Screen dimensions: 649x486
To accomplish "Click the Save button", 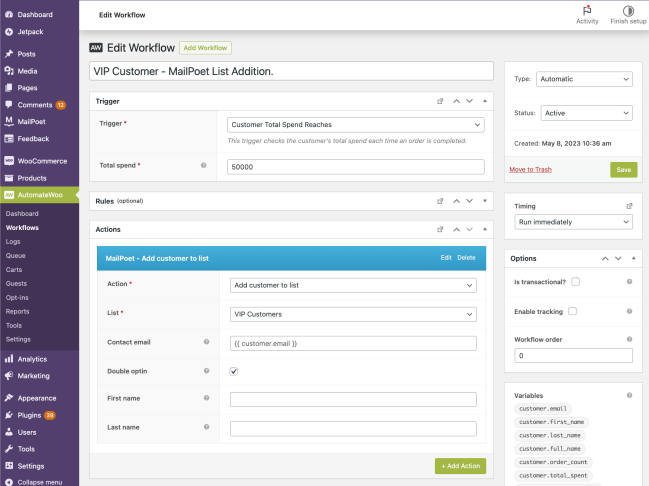I will tap(623, 170).
